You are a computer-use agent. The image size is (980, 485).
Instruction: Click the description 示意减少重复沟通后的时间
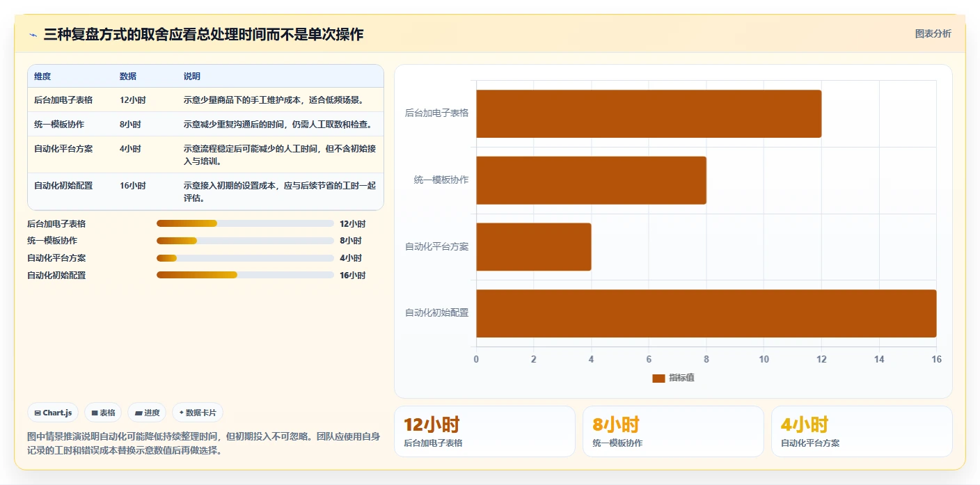(278, 124)
